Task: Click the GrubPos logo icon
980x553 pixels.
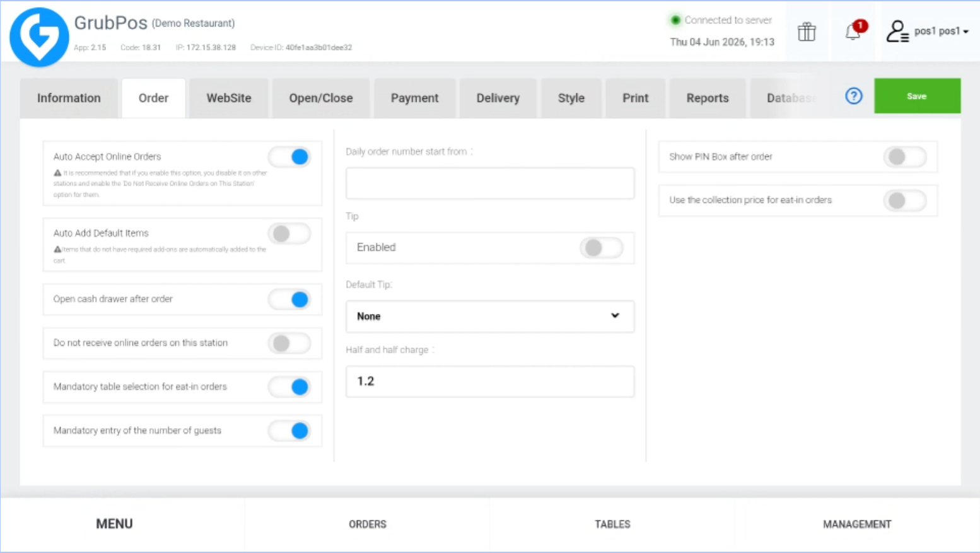Action: point(39,37)
